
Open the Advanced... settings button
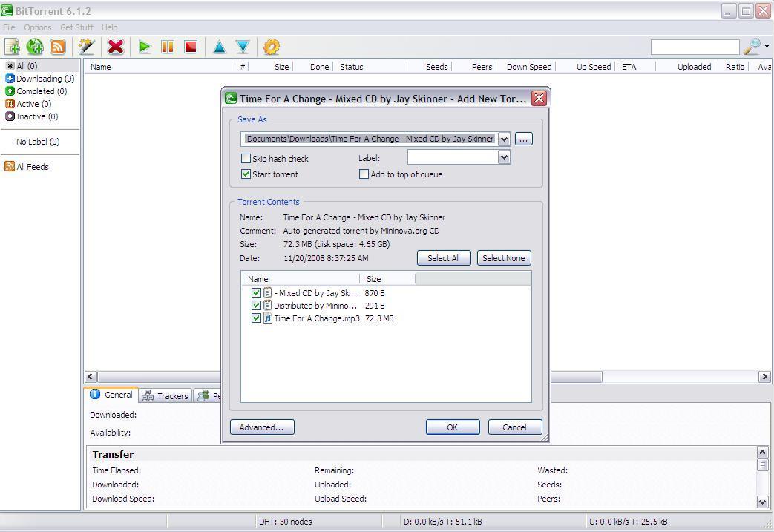262,427
